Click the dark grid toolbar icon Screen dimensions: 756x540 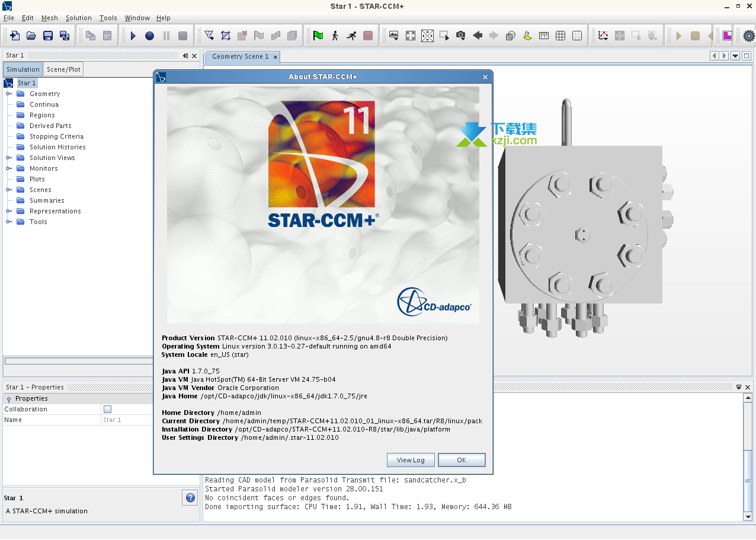click(560, 36)
